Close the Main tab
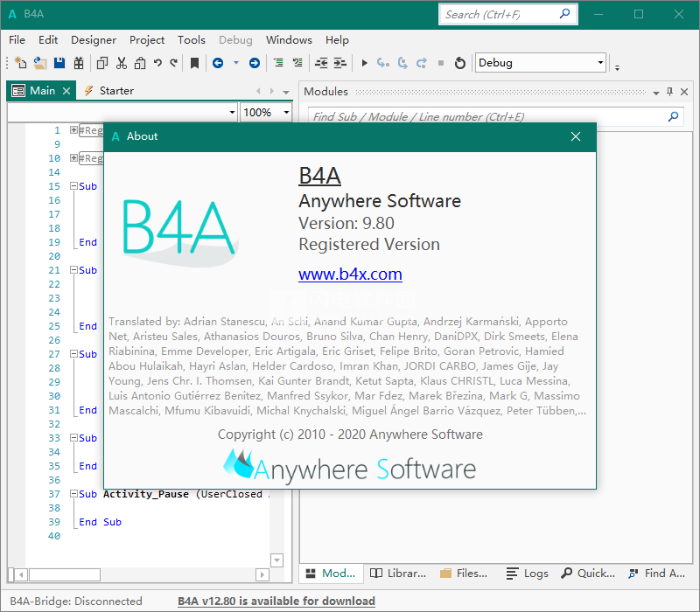The width and height of the screenshot is (700, 612). tap(66, 91)
